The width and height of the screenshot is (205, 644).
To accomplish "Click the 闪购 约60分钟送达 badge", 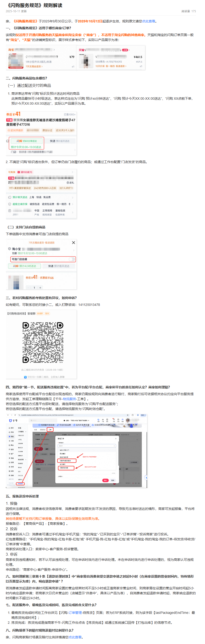I will click(x=26, y=141).
